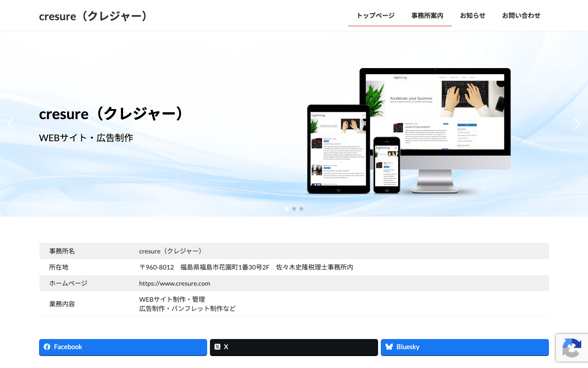Open the お問い合わせ menu item
The height and width of the screenshot is (368, 588).
tap(521, 16)
